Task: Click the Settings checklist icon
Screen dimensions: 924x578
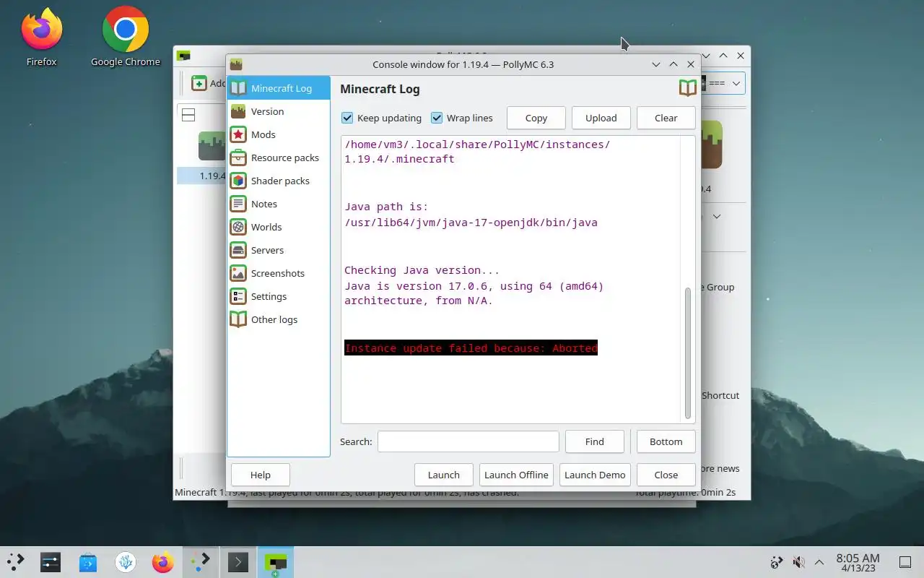Action: [x=238, y=296]
